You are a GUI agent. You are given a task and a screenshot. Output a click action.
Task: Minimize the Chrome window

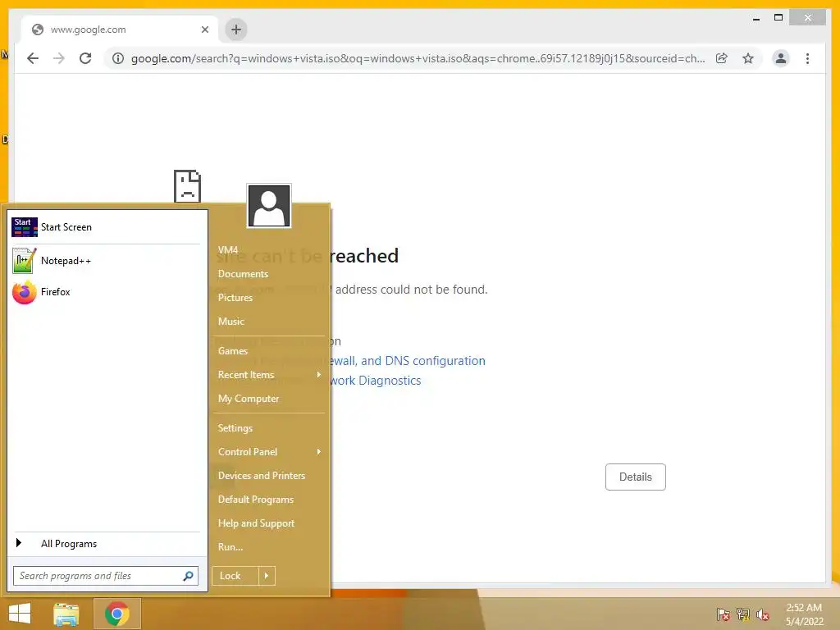click(756, 18)
